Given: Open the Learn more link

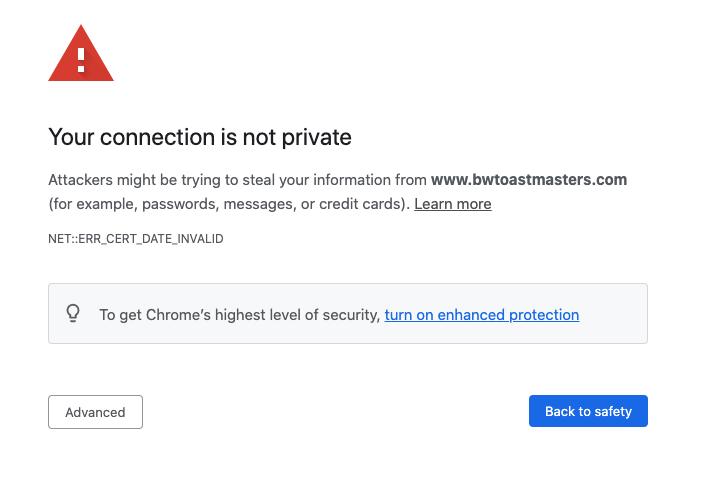Looking at the screenshot, I should (x=452, y=204).
